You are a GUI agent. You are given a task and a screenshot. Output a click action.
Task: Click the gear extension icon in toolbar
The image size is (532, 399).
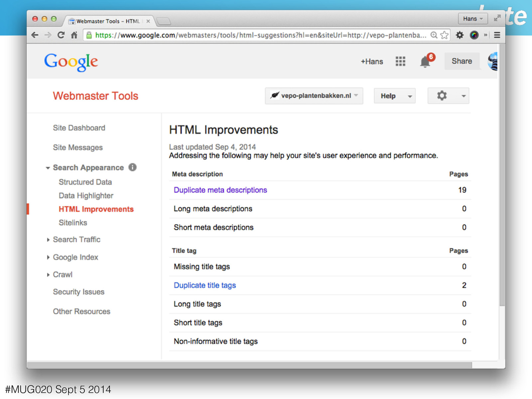[x=460, y=35]
